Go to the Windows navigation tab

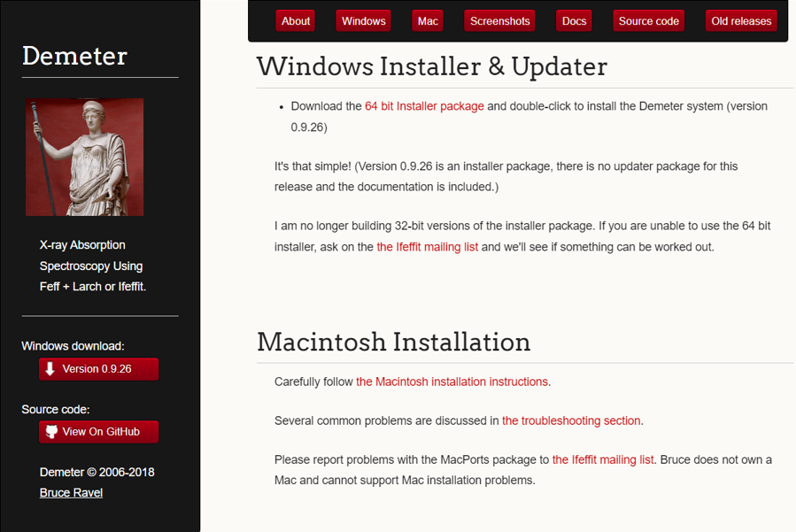click(364, 21)
